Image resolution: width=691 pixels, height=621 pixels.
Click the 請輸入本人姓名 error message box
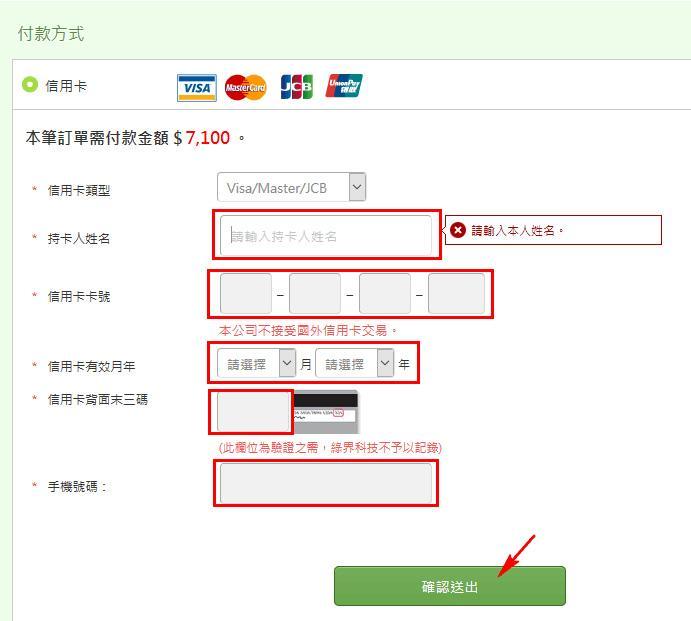(x=553, y=230)
